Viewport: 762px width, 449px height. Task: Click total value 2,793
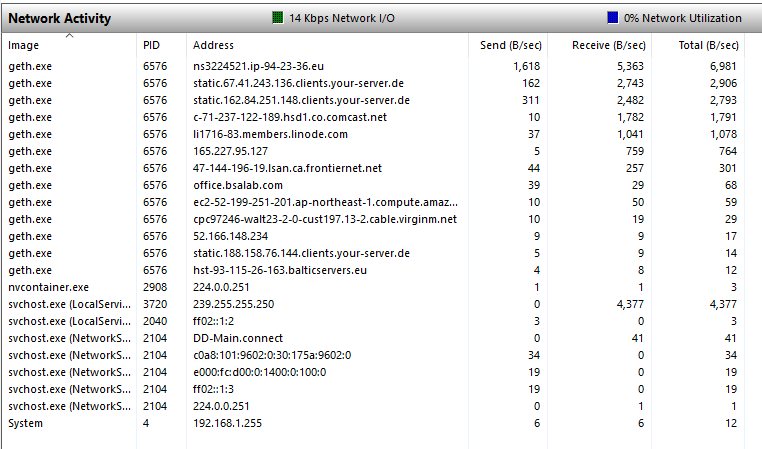(x=723, y=100)
